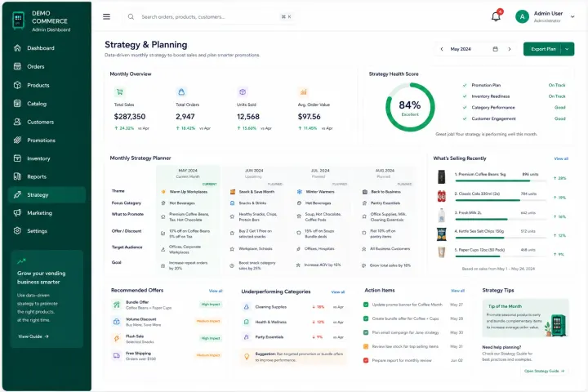
Task: Click the Units Sold box icon
Action: 243,92
